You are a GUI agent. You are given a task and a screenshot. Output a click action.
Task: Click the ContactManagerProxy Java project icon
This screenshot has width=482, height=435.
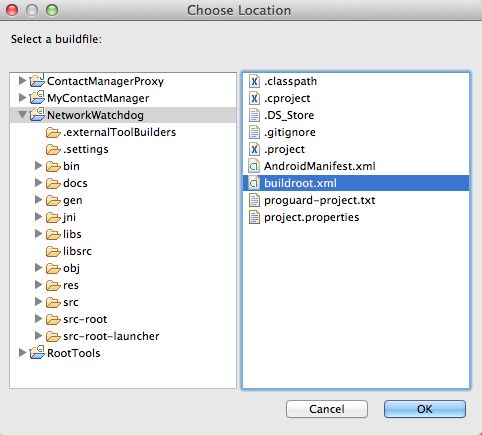pyautogui.click(x=37, y=81)
